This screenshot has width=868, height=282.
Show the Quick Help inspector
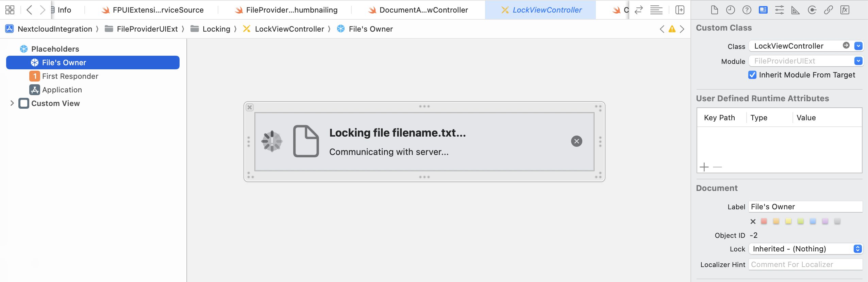(747, 10)
